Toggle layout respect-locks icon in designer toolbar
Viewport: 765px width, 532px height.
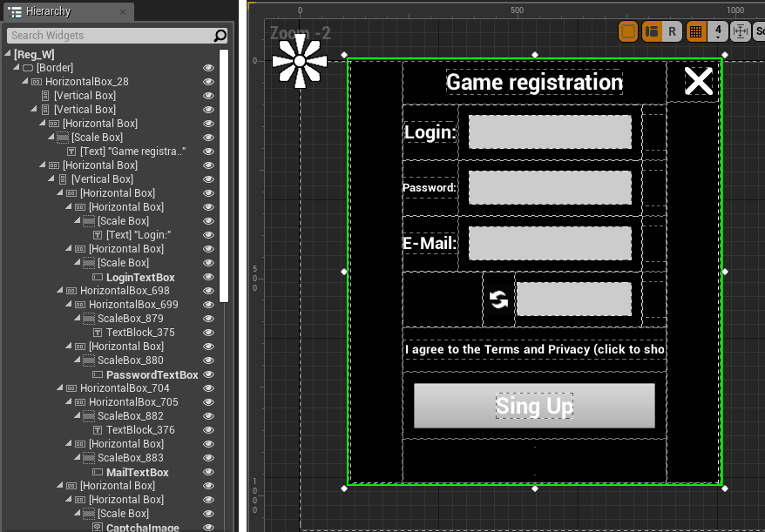652,31
